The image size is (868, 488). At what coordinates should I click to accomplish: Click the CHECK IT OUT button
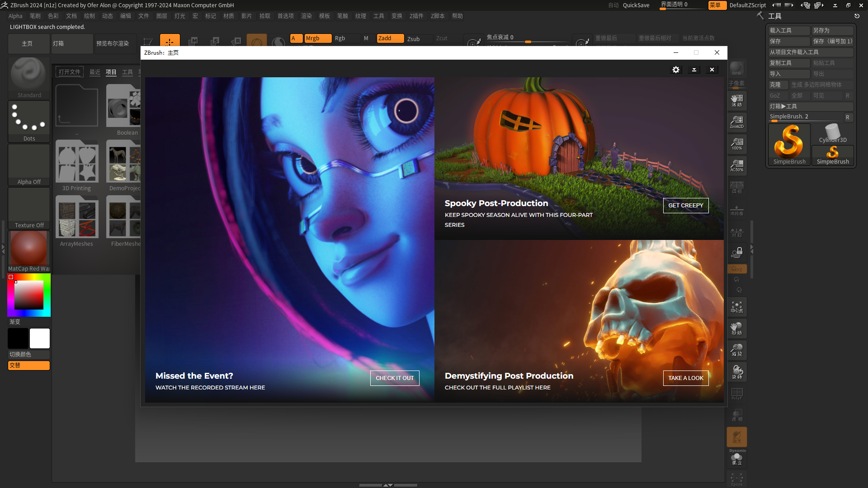[395, 378]
